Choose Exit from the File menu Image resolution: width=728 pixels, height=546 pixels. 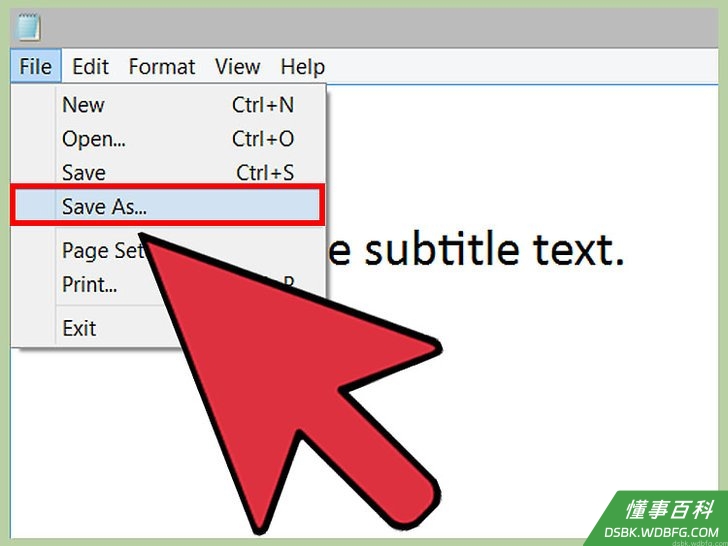click(x=79, y=328)
